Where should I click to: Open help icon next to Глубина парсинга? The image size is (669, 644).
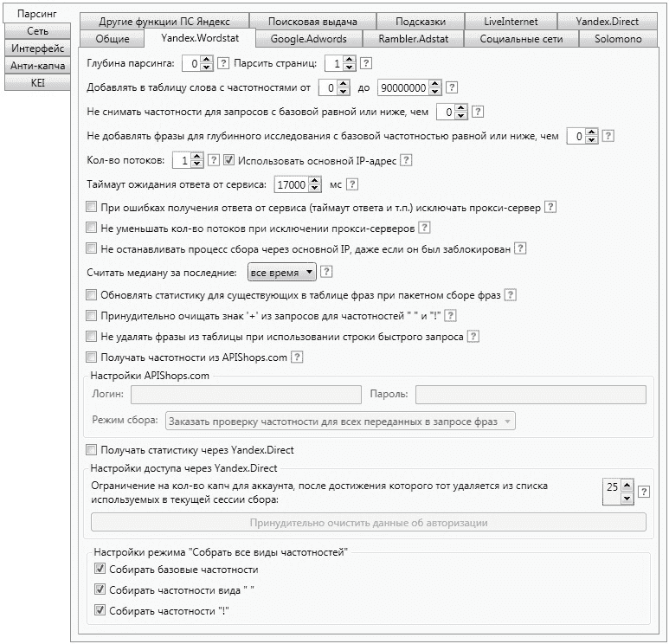point(223,63)
